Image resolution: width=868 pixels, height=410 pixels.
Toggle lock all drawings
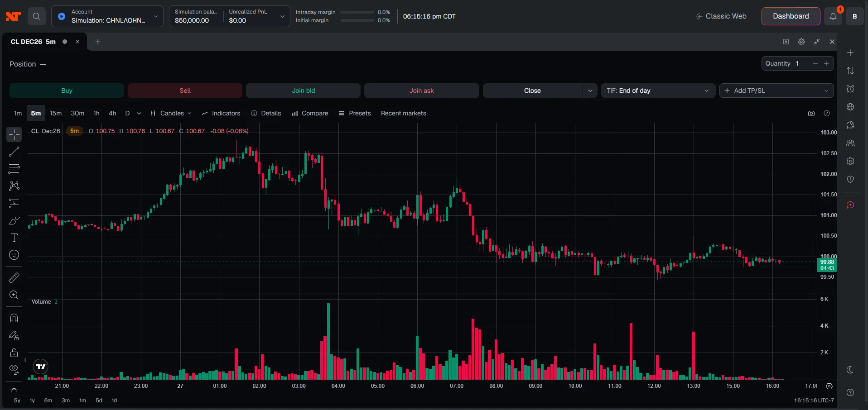[x=14, y=353]
